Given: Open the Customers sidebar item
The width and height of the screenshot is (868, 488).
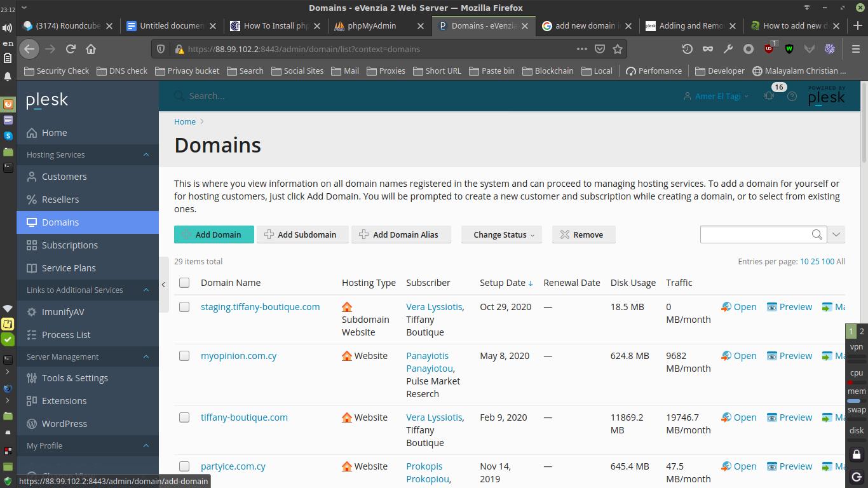Looking at the screenshot, I should [88, 177].
